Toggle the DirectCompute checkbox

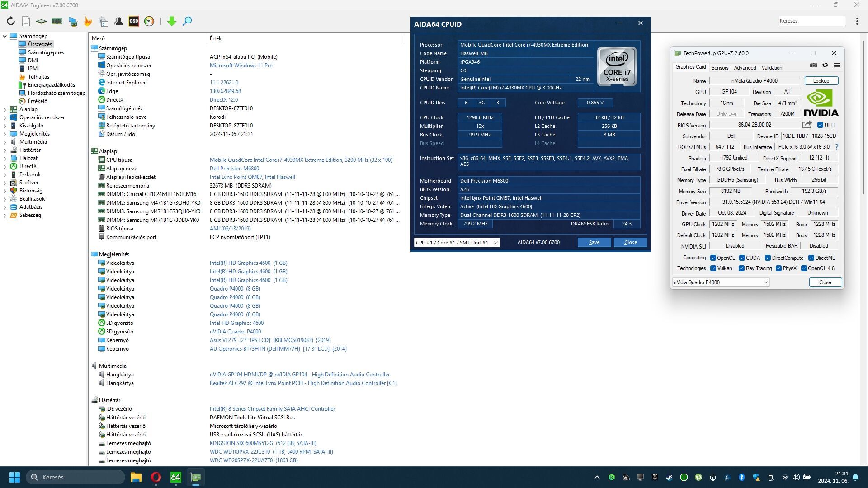pyautogui.click(x=768, y=258)
